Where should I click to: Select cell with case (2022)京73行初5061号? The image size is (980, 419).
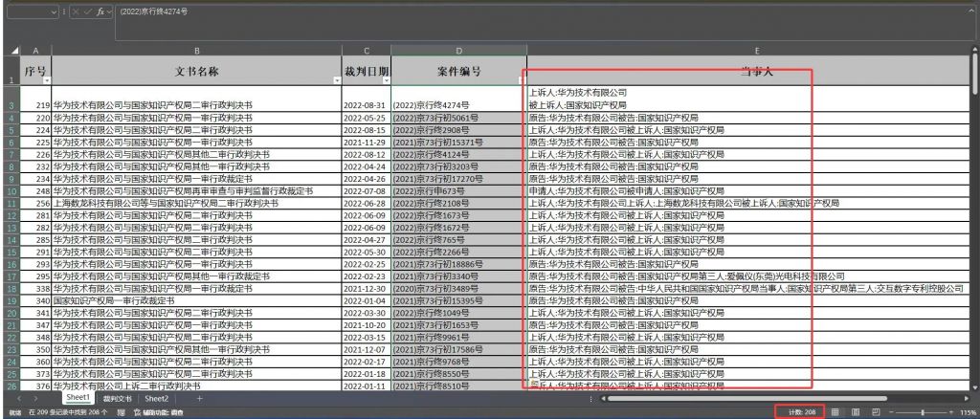click(458, 118)
